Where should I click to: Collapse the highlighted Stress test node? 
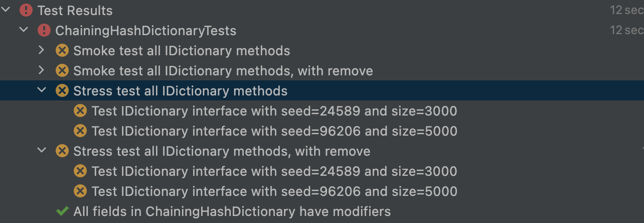coord(42,91)
